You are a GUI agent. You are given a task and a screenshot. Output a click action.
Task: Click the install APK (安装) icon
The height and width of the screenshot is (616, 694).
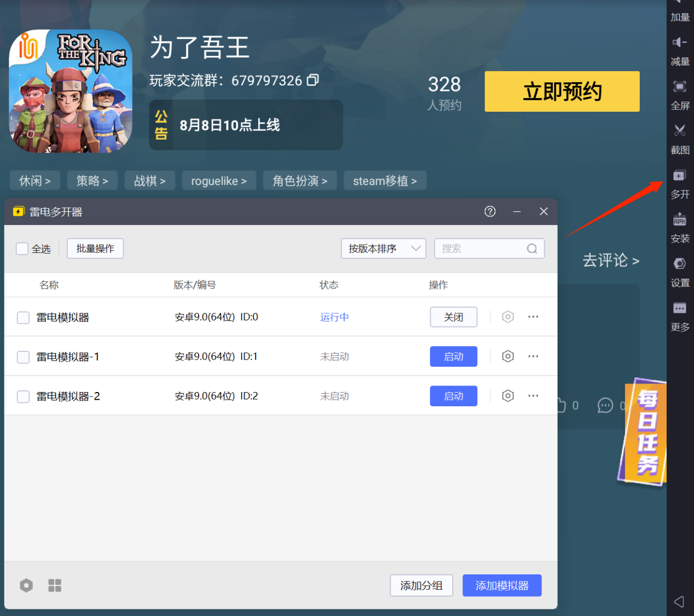point(679,220)
